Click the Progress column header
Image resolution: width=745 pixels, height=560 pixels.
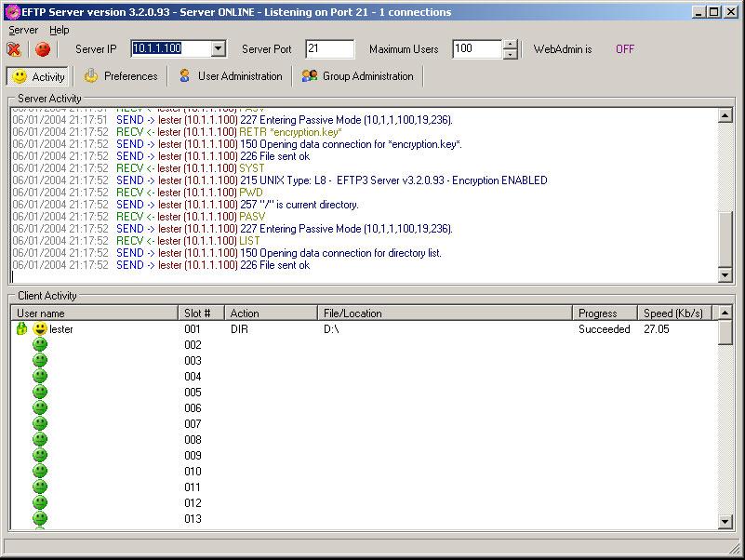pyautogui.click(x=605, y=313)
